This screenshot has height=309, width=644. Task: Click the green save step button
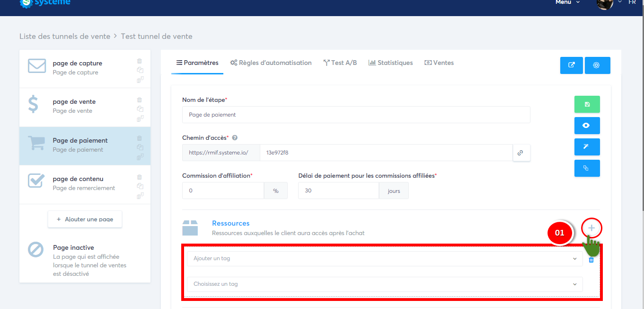coord(587,104)
